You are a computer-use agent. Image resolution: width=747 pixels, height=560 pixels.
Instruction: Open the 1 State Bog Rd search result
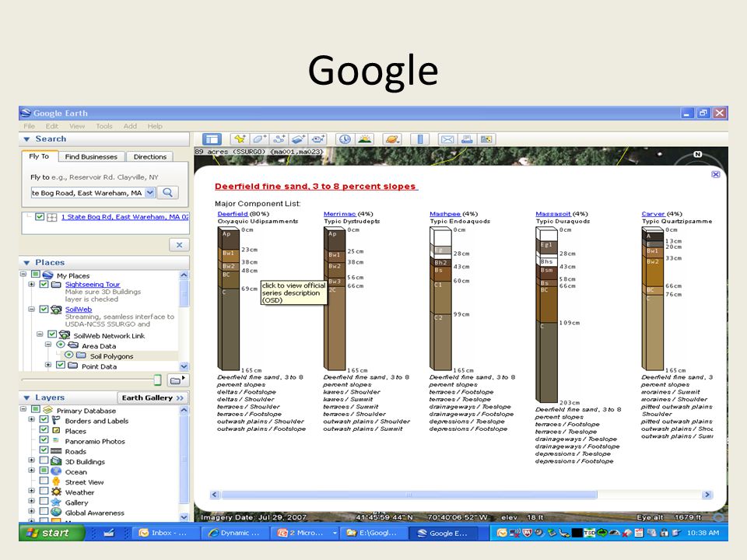click(124, 217)
